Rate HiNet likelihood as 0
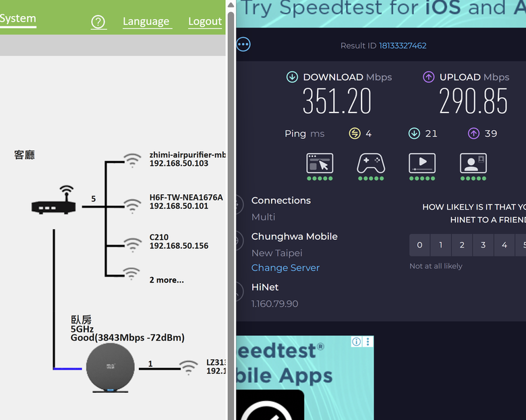 (419, 245)
